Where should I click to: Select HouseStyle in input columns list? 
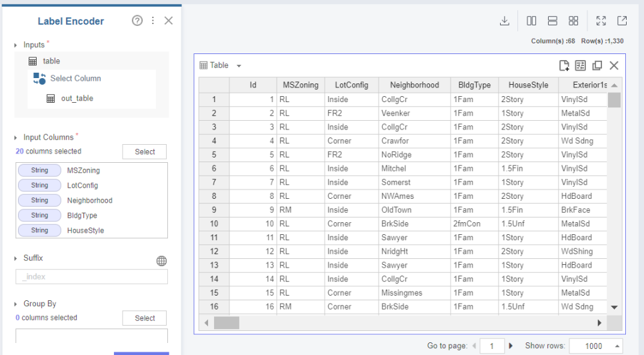[91, 230]
